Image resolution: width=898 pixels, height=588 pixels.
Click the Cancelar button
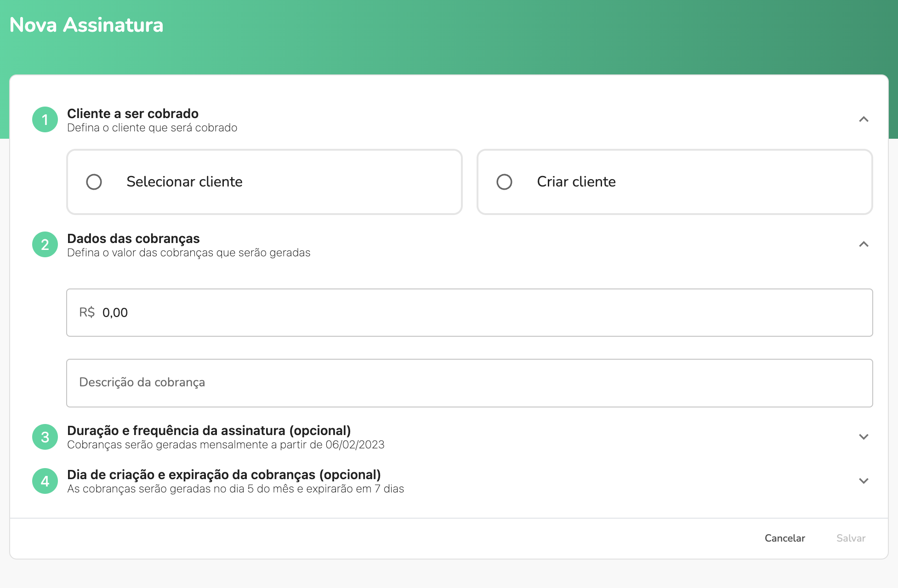[x=784, y=538]
